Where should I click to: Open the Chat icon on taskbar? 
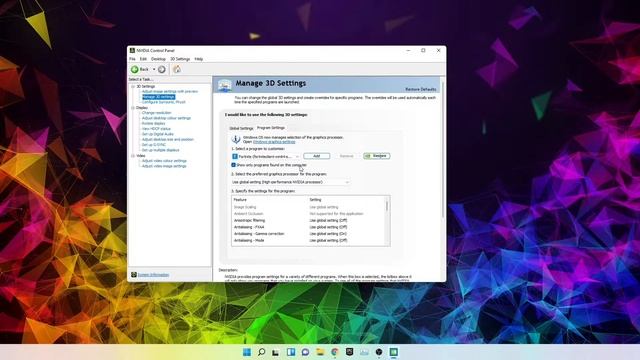click(305, 352)
